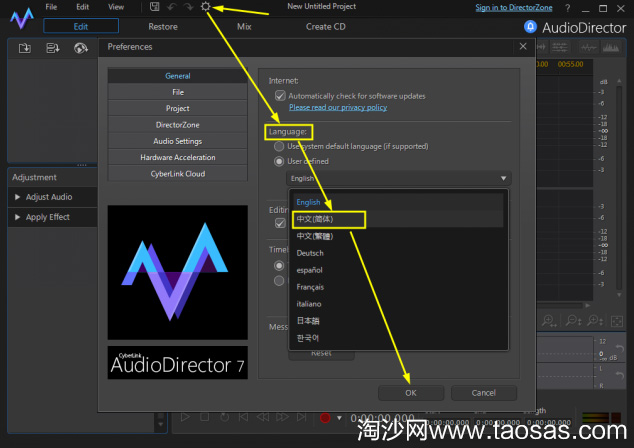This screenshot has width=634, height=448.
Task: Open the language dropdown showing English
Action: click(x=399, y=178)
